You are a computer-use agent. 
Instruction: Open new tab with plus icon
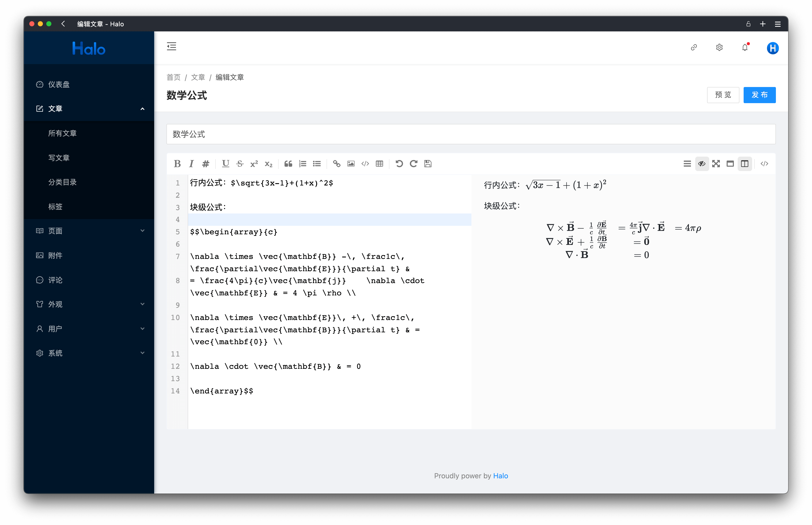(763, 24)
